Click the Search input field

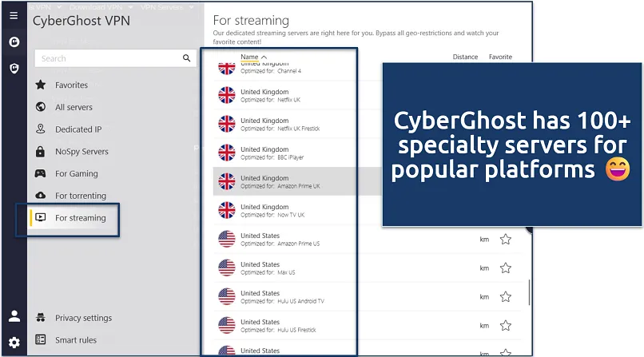[x=115, y=58]
